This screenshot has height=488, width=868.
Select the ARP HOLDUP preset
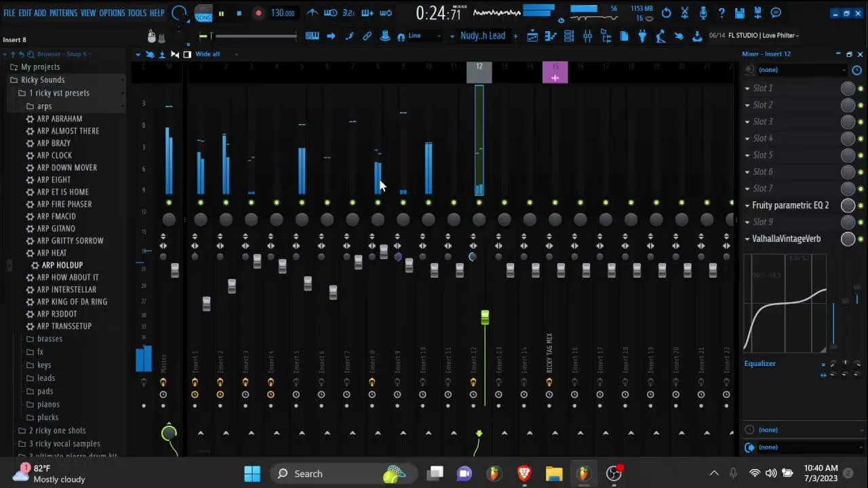pyautogui.click(x=62, y=265)
